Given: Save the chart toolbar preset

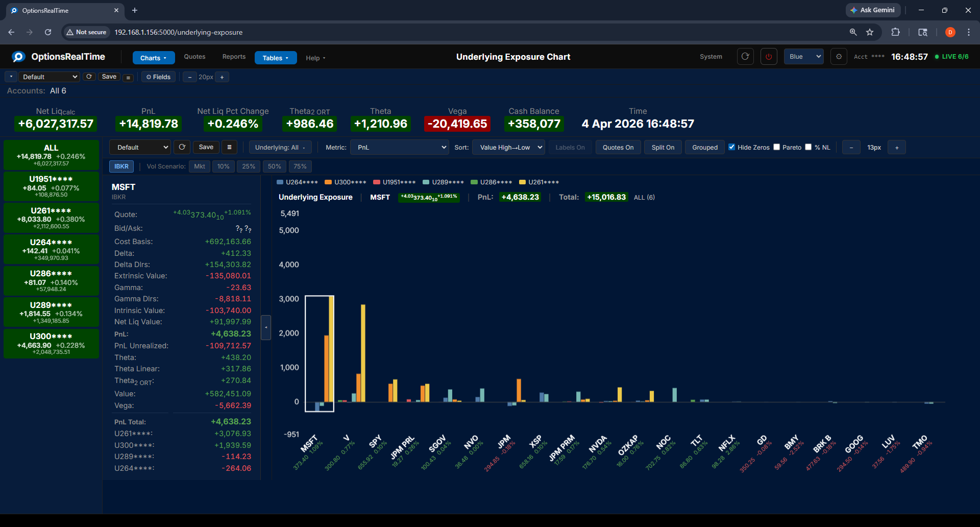Looking at the screenshot, I should point(206,147).
